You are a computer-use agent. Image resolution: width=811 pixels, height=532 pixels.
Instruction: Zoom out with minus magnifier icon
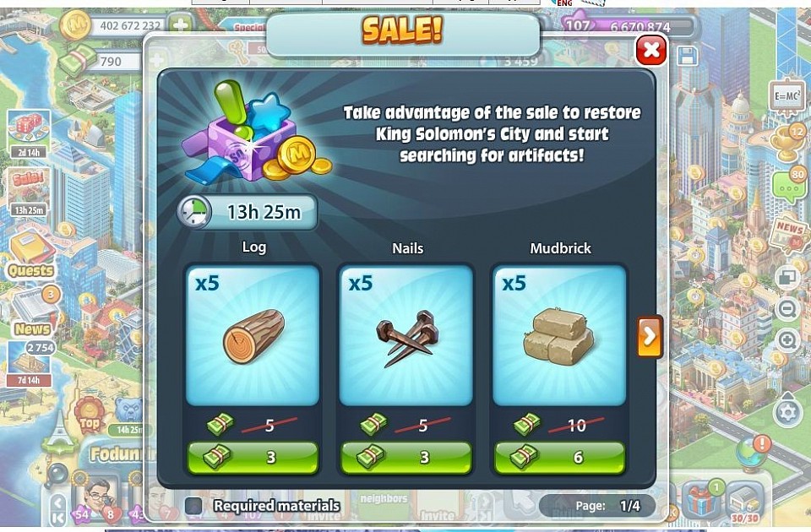[787, 310]
